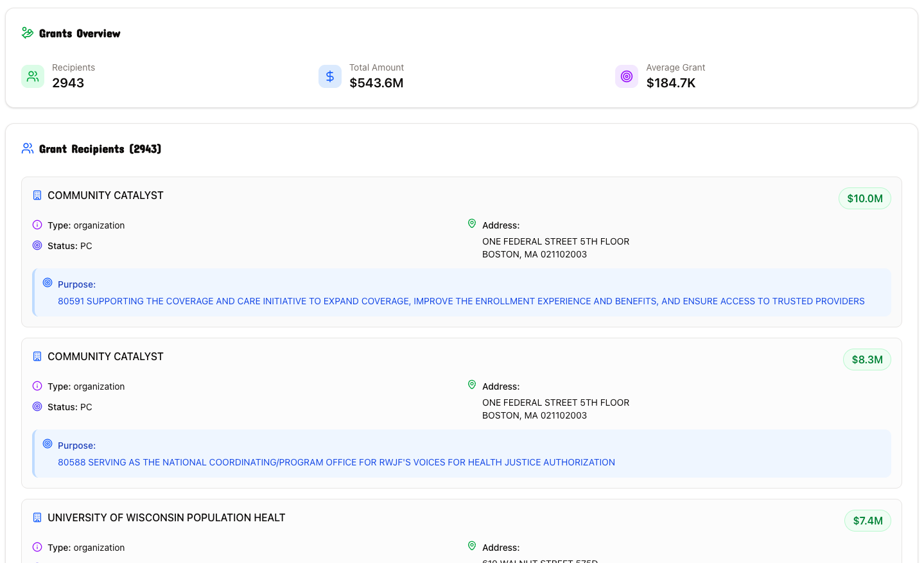
Task: Click purpose text starting 80591 SUPPORTING THE COVERAGE
Action: (x=461, y=301)
